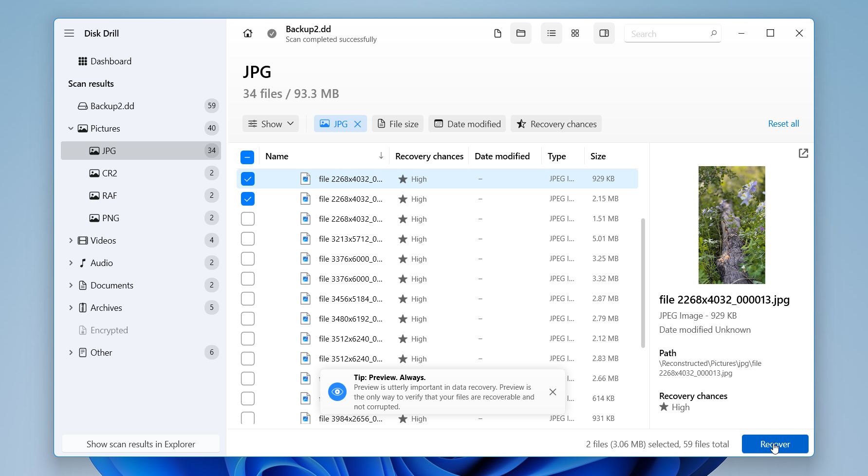Uncheck the 2.15 MB file checkbox
This screenshot has width=868, height=476.
tap(248, 199)
